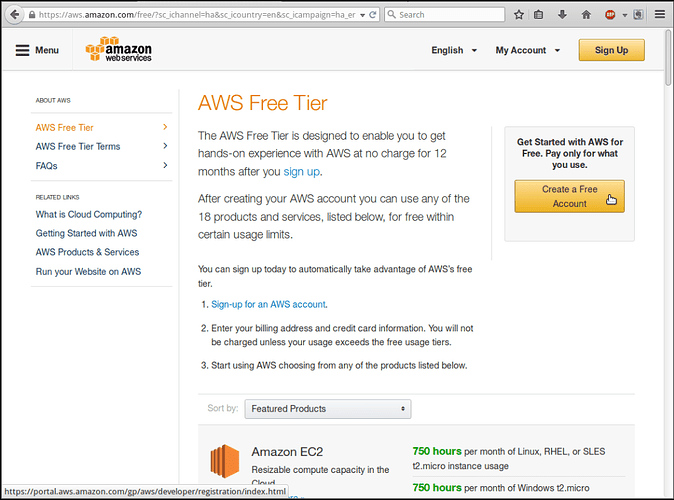Go to the browser home page
The height and width of the screenshot is (500, 674).
click(x=586, y=15)
